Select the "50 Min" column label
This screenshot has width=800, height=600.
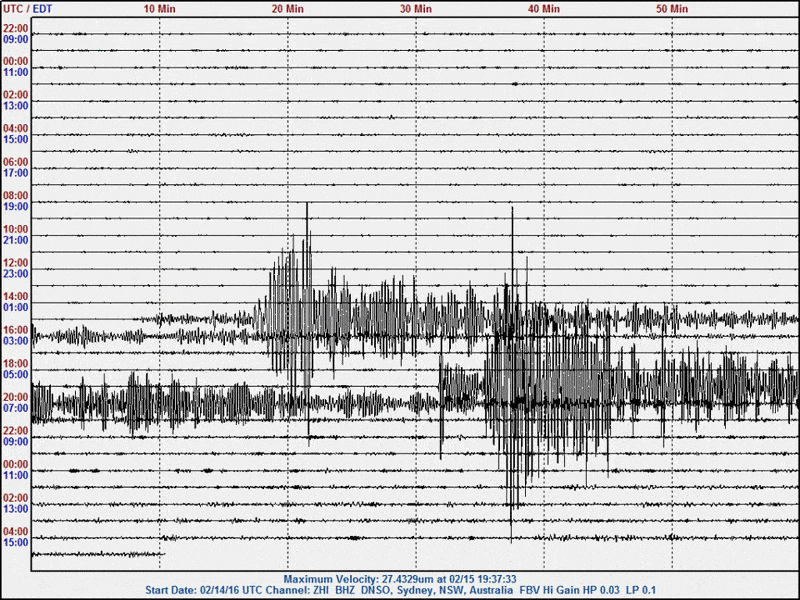(x=671, y=9)
